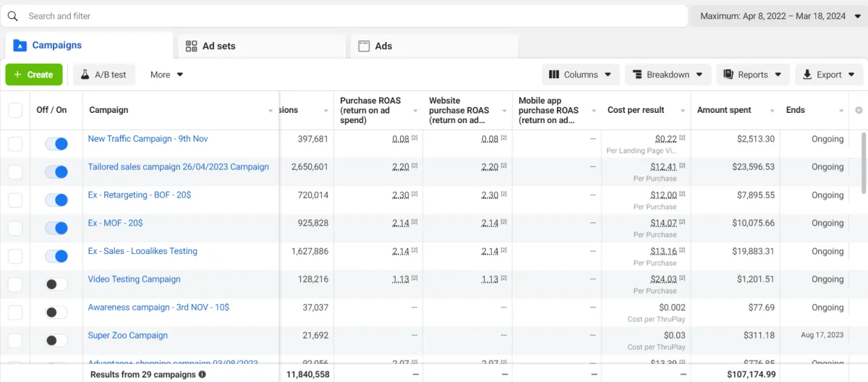Image resolution: width=868 pixels, height=382 pixels.
Task: Turn off New Traffic Campaign toggle
Action: point(56,144)
